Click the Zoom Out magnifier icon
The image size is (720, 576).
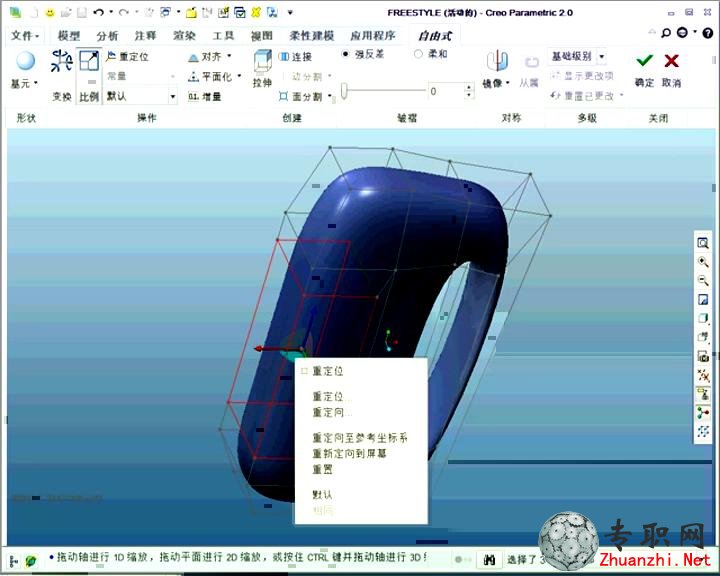tap(703, 280)
